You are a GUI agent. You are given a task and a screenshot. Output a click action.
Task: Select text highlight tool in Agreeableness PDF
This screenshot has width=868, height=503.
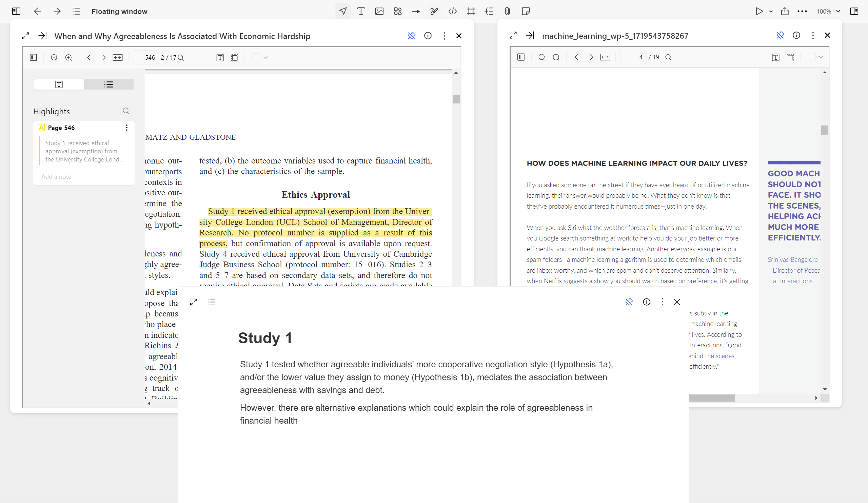pyautogui.click(x=220, y=58)
